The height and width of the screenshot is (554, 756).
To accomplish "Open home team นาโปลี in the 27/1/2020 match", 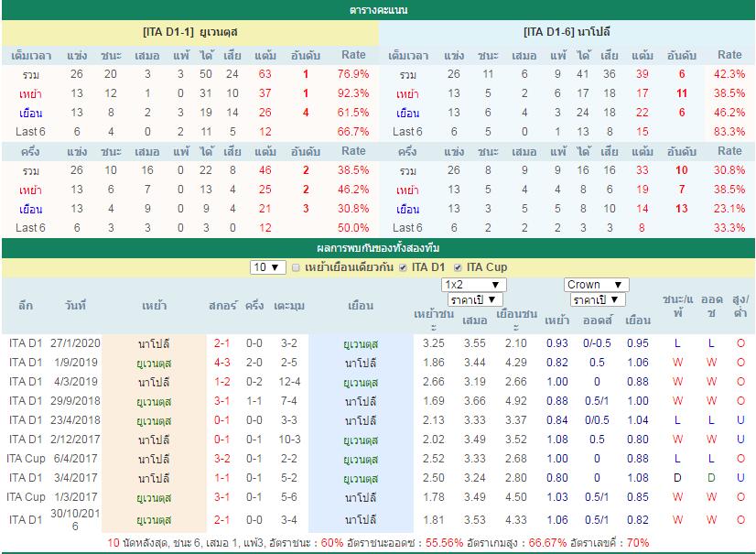I will (x=154, y=344).
